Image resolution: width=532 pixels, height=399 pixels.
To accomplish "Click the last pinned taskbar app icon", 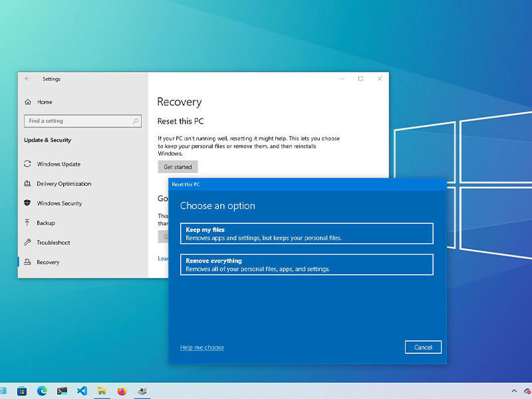I will coord(142,391).
